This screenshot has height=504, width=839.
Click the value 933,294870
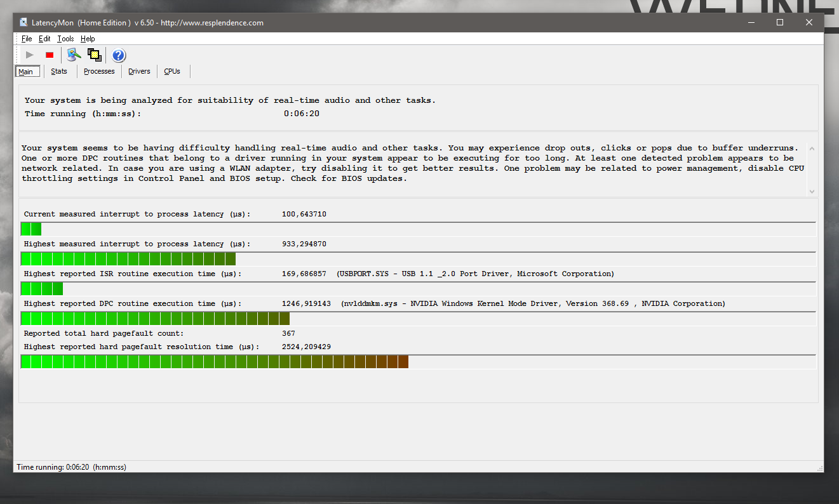[304, 244]
